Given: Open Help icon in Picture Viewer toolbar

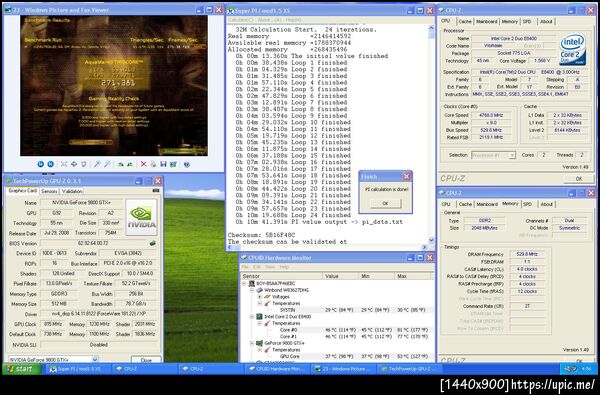Looking at the screenshot, I should click(187, 164).
